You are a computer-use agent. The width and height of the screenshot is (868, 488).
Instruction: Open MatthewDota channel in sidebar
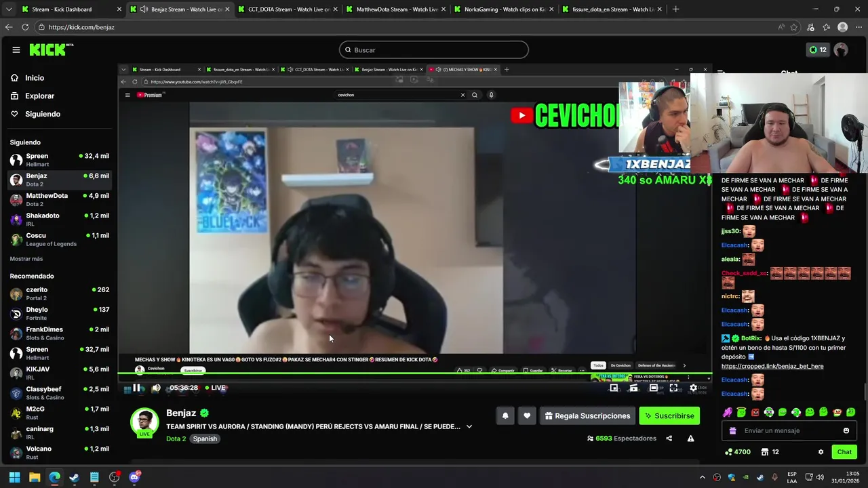click(60, 199)
